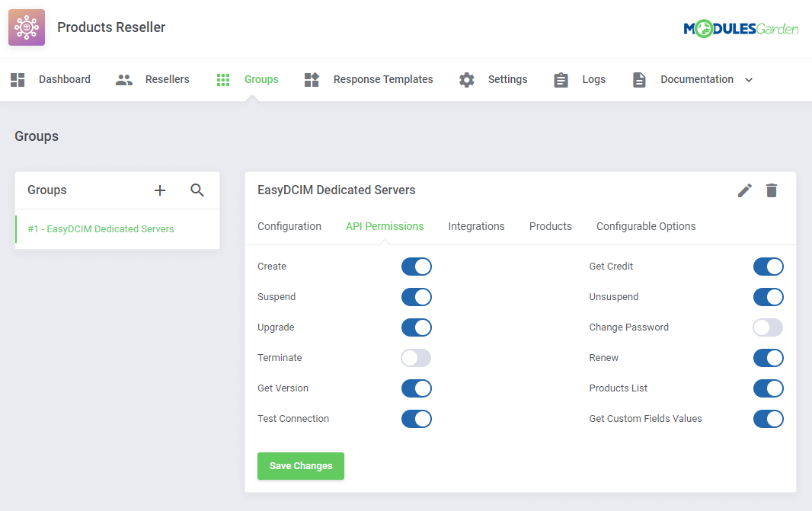Disable the Get Credit toggle
Image resolution: width=812 pixels, height=511 pixels.
[768, 267]
